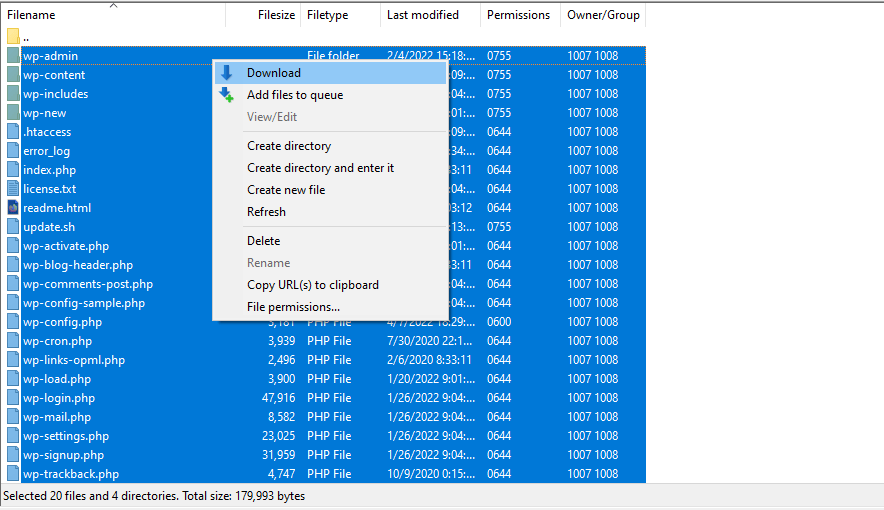Sort list by Filesize column header
Image resolution: width=884 pixels, height=510 pixels.
pyautogui.click(x=263, y=15)
